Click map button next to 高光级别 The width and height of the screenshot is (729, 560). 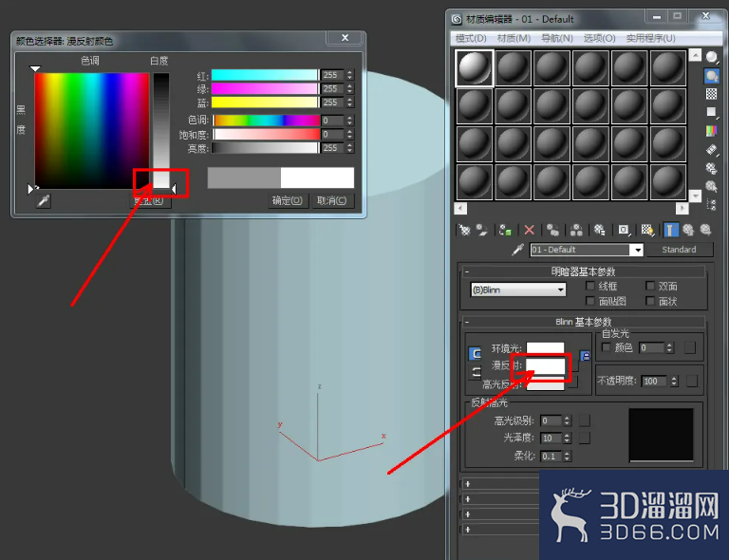click(x=585, y=420)
